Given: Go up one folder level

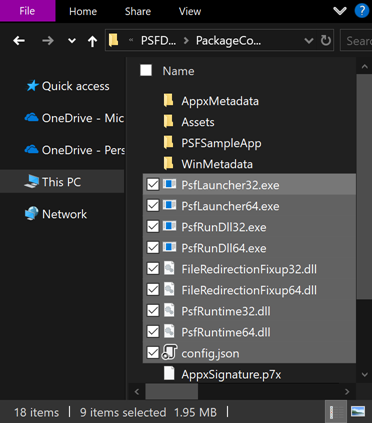Looking at the screenshot, I should point(92,41).
